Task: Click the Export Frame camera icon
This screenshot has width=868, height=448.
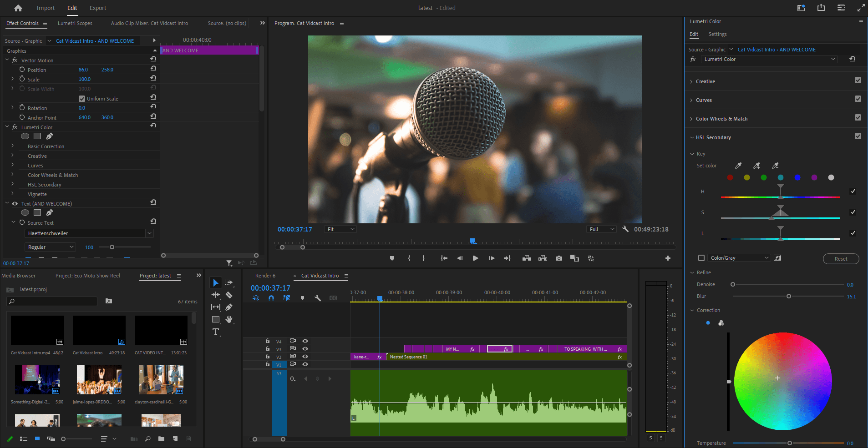Action: coord(558,258)
